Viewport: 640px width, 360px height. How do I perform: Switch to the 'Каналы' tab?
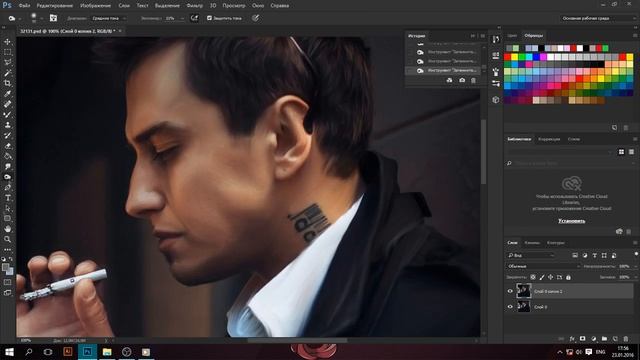(532, 243)
